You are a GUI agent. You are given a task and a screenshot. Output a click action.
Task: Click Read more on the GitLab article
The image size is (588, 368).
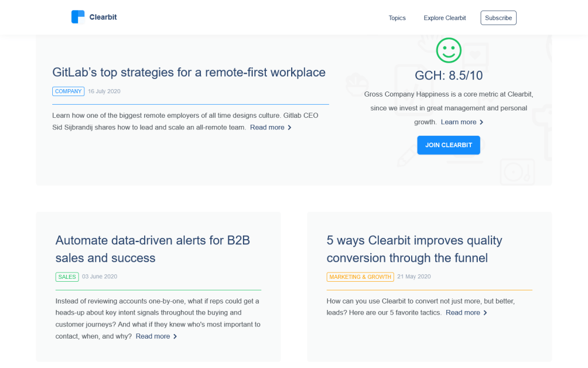point(267,128)
